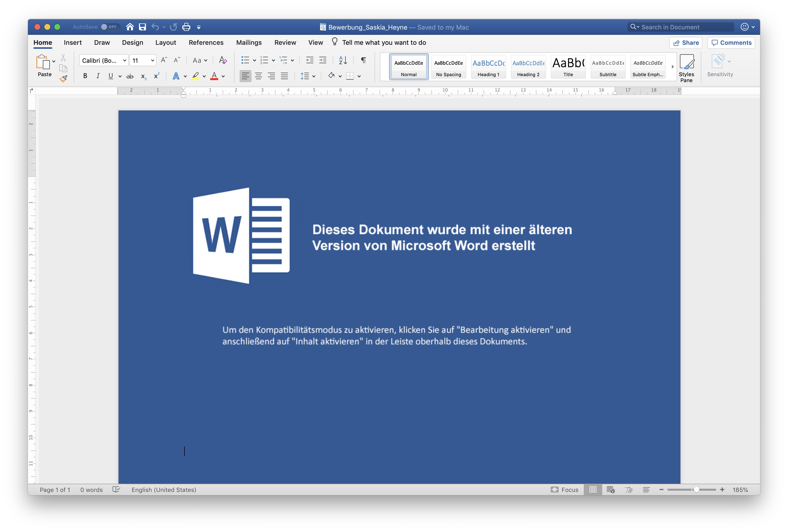Click the Home icon in title bar

coord(130,27)
